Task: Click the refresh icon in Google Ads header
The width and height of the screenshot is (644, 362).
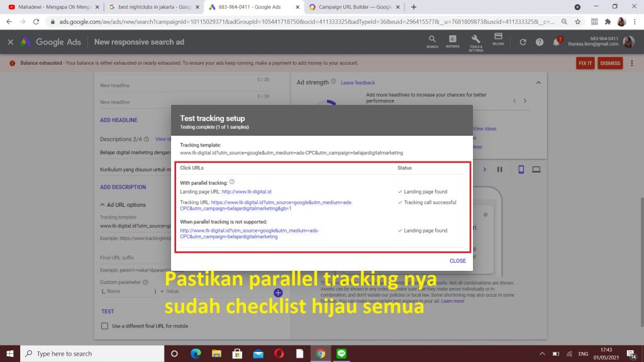Action: pyautogui.click(x=523, y=42)
